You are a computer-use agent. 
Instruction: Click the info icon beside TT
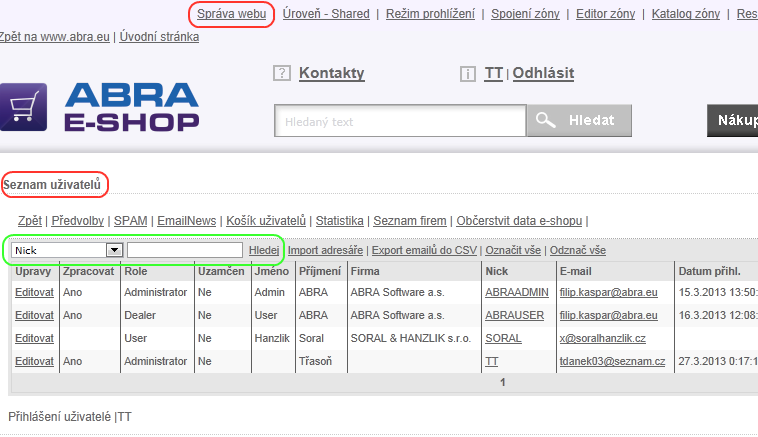tap(467, 74)
